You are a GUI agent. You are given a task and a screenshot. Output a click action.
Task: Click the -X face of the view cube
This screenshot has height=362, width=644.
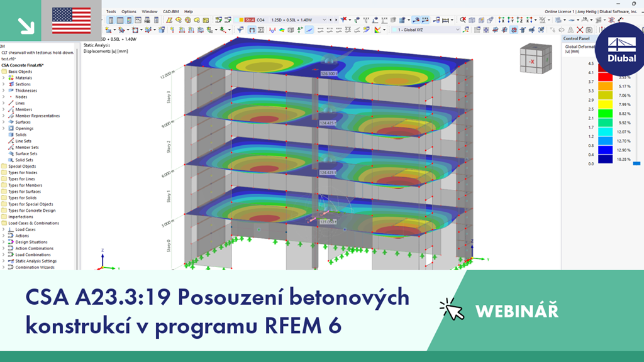(531, 62)
